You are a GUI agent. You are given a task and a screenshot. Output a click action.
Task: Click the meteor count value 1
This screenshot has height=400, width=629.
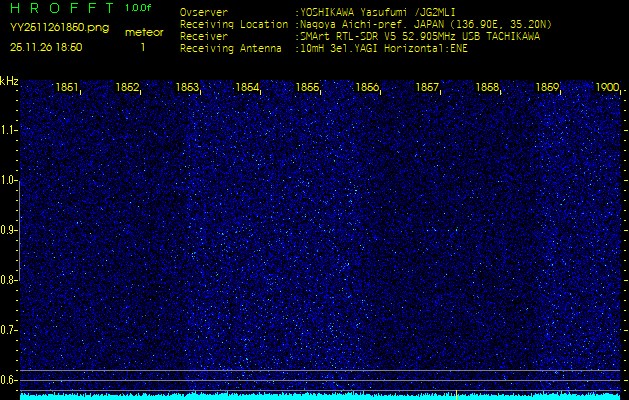pyautogui.click(x=142, y=47)
